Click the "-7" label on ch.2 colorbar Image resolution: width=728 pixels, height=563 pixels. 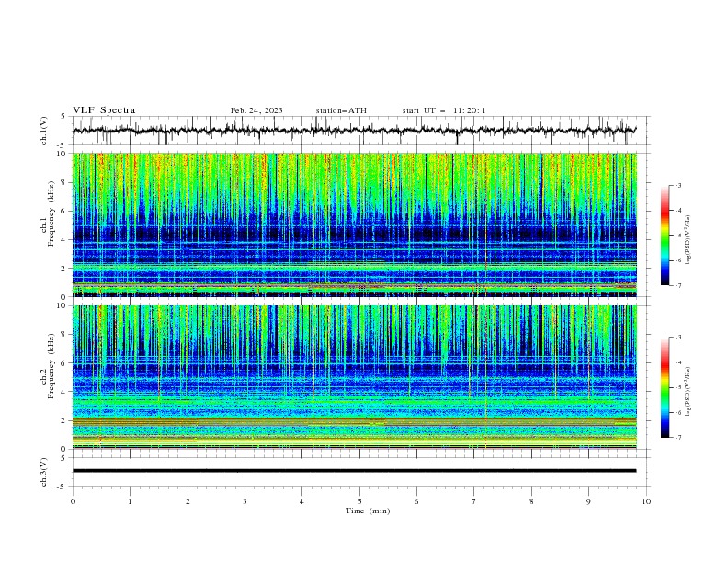(x=677, y=438)
